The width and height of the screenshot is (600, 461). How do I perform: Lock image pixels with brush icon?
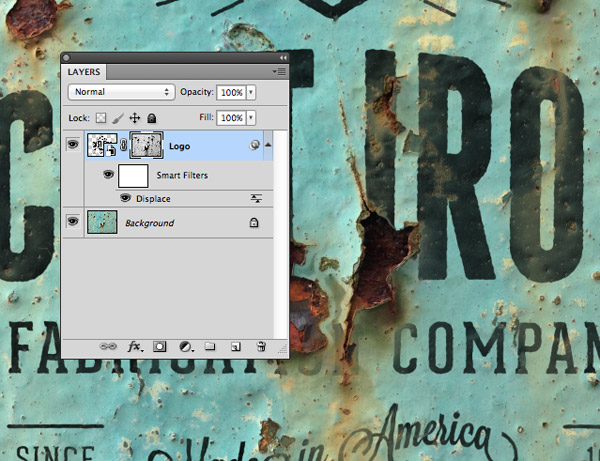click(x=118, y=118)
